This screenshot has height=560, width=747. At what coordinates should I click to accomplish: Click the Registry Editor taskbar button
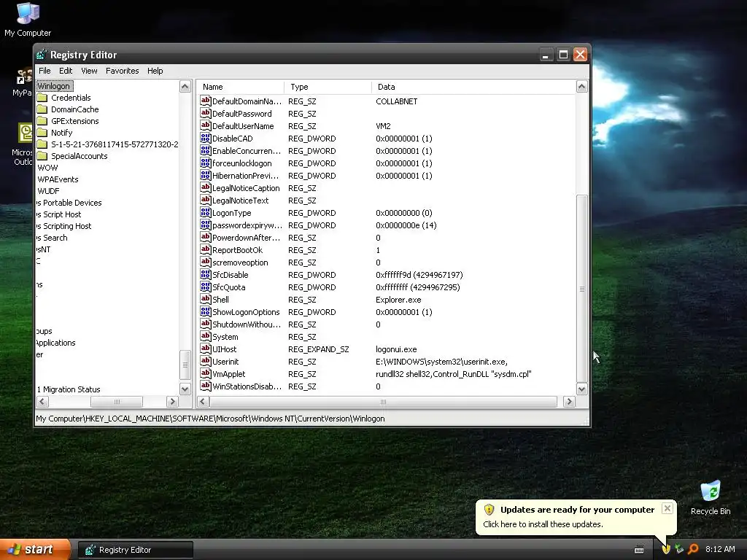point(136,550)
